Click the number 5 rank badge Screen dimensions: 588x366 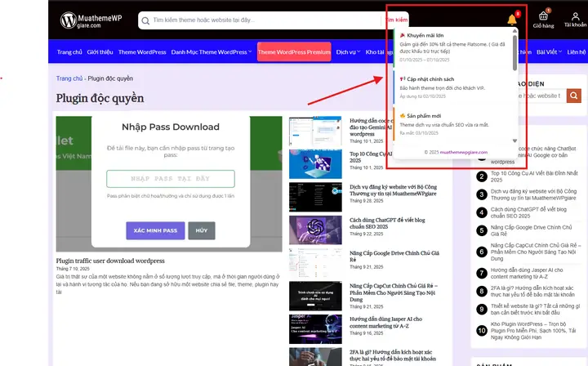(482, 230)
